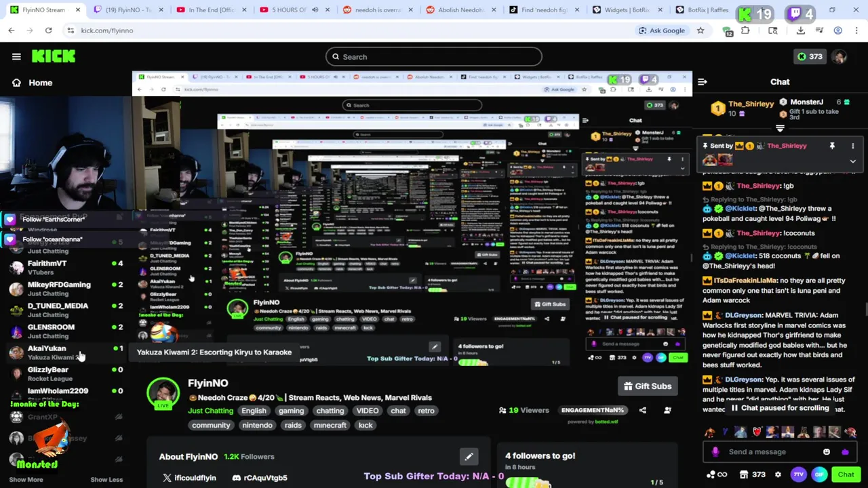868x488 pixels.
Task: Share the stream via share icon
Action: [x=643, y=410]
